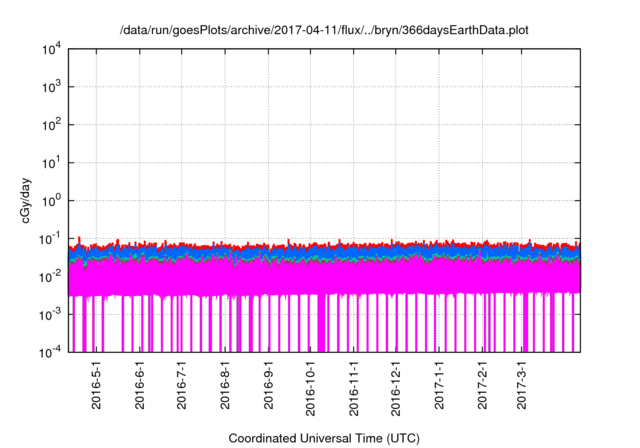
Task: Click the 2016-6-1 date label
Action: point(140,385)
